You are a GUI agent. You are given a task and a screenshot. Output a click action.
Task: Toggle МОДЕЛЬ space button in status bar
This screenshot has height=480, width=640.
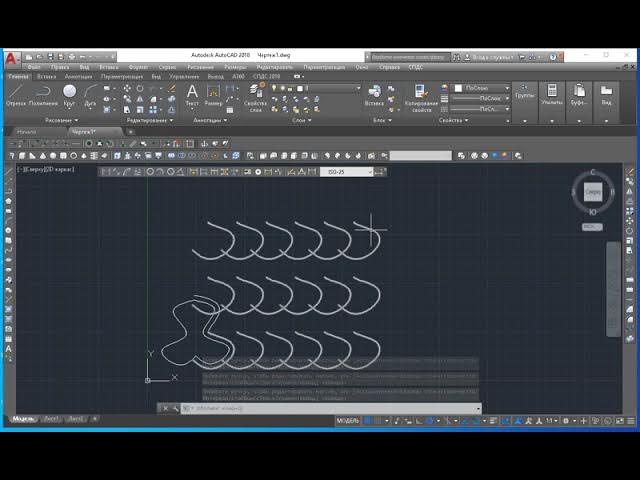pyautogui.click(x=348, y=420)
